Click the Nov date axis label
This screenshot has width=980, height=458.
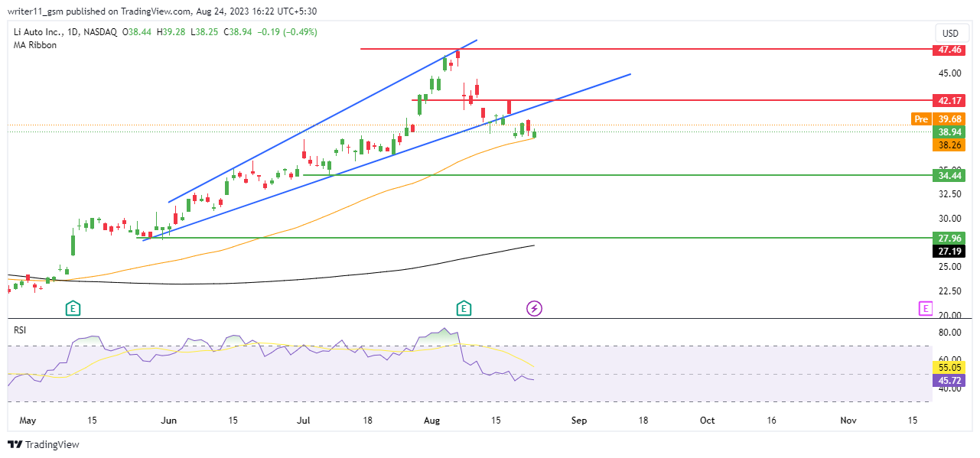click(848, 421)
